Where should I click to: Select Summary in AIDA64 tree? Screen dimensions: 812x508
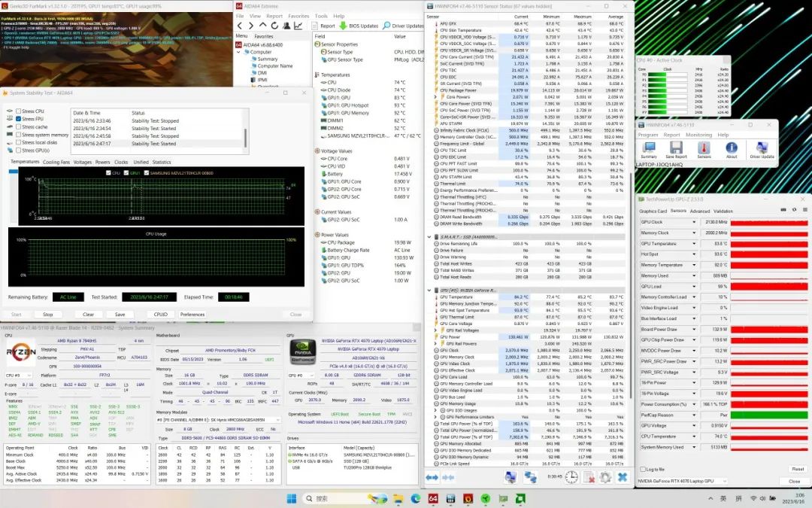coord(268,59)
